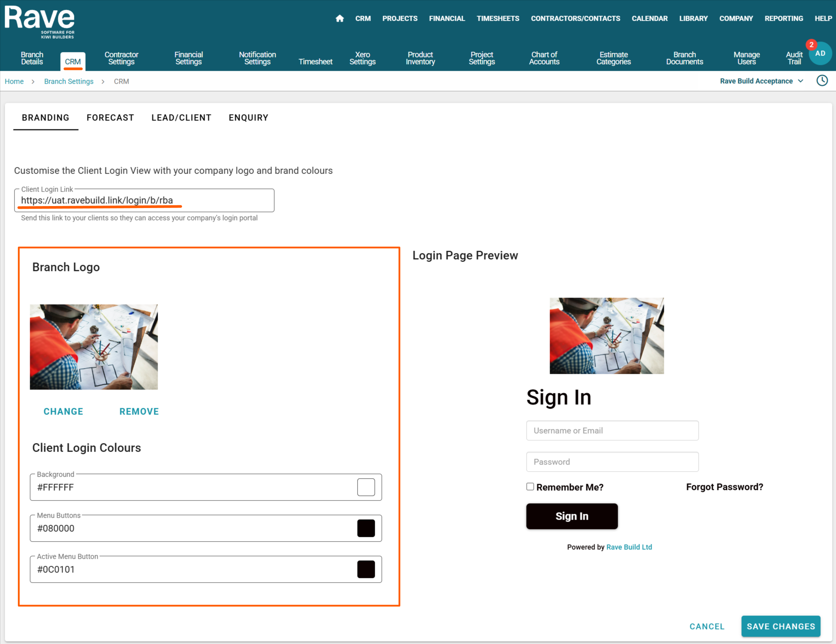836x644 pixels.
Task: Click the Client Login Link field
Action: [144, 201]
